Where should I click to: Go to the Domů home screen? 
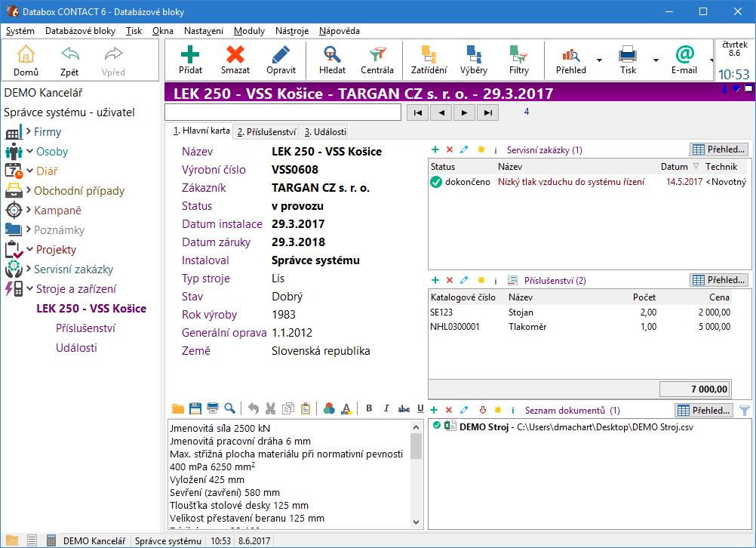26,61
